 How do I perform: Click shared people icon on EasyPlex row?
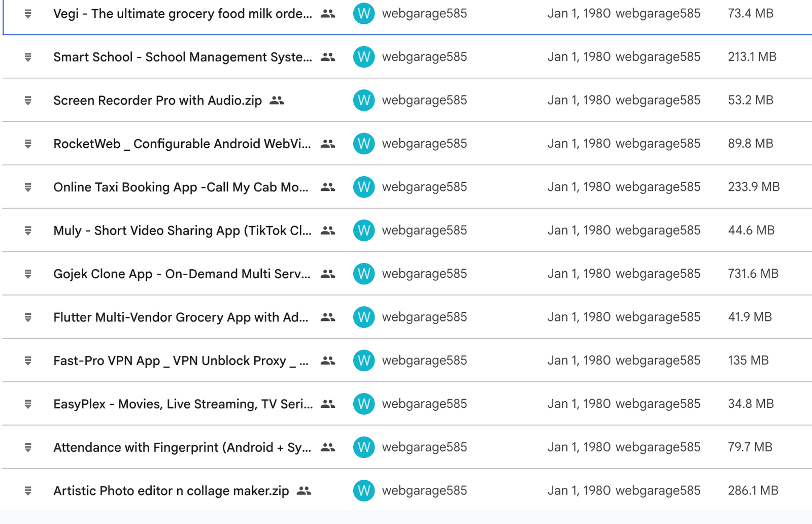328,404
